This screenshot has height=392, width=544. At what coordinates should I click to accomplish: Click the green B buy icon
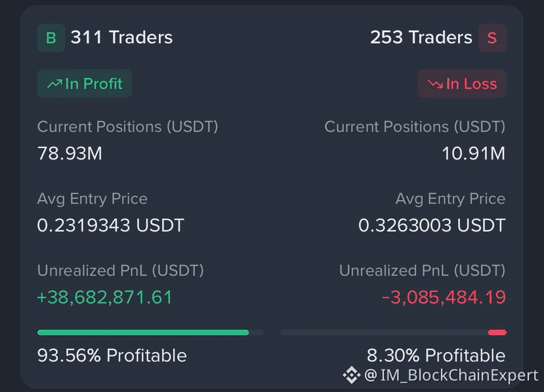[x=51, y=38]
